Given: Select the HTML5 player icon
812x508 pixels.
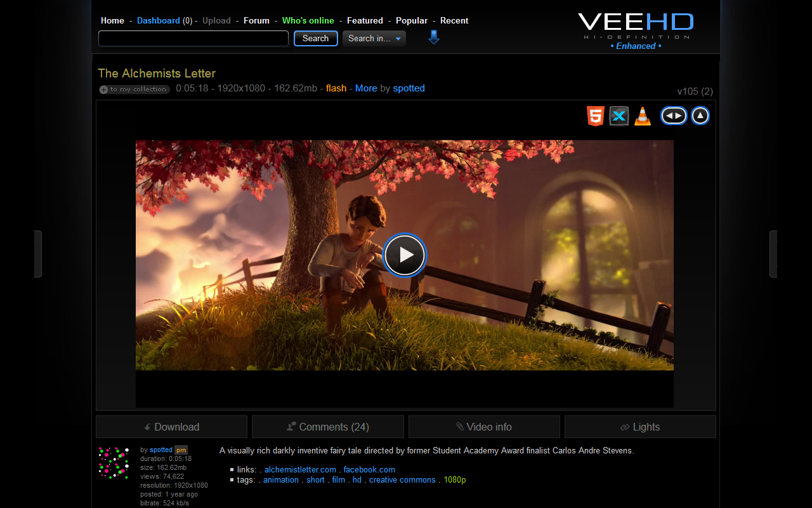Looking at the screenshot, I should click(595, 116).
